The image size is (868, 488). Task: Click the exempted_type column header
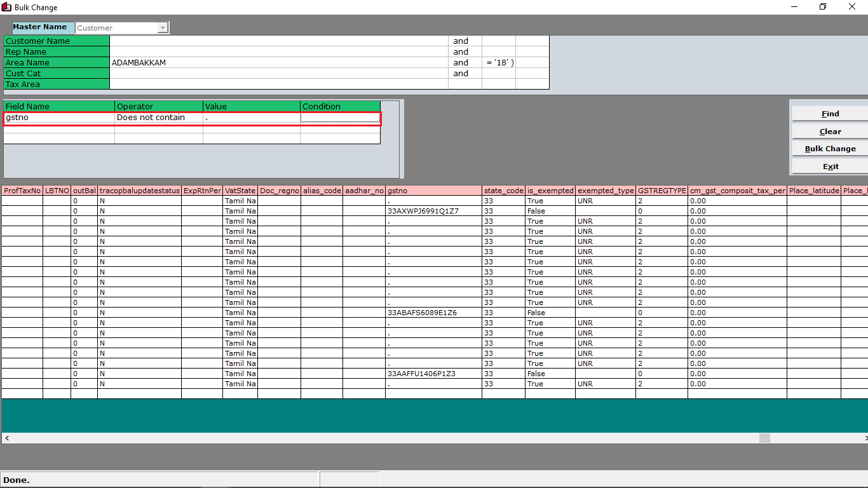tap(606, 191)
